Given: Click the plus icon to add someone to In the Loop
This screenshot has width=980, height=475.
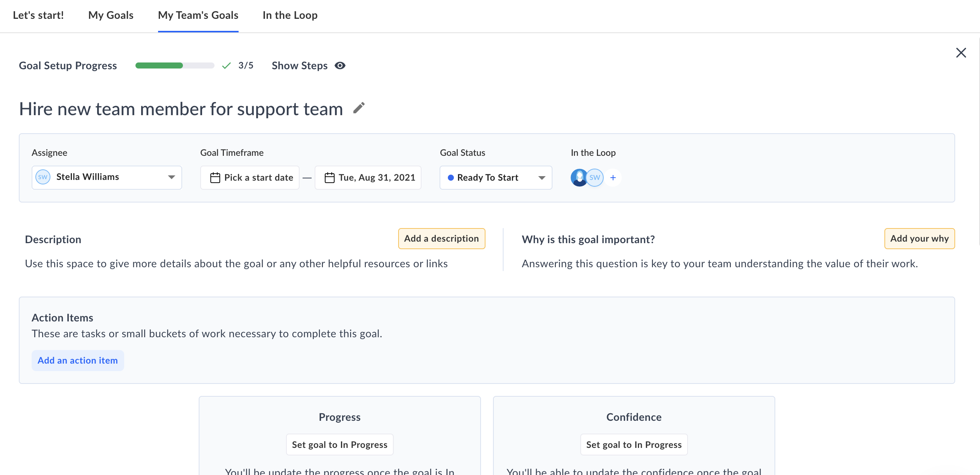Looking at the screenshot, I should coord(613,178).
